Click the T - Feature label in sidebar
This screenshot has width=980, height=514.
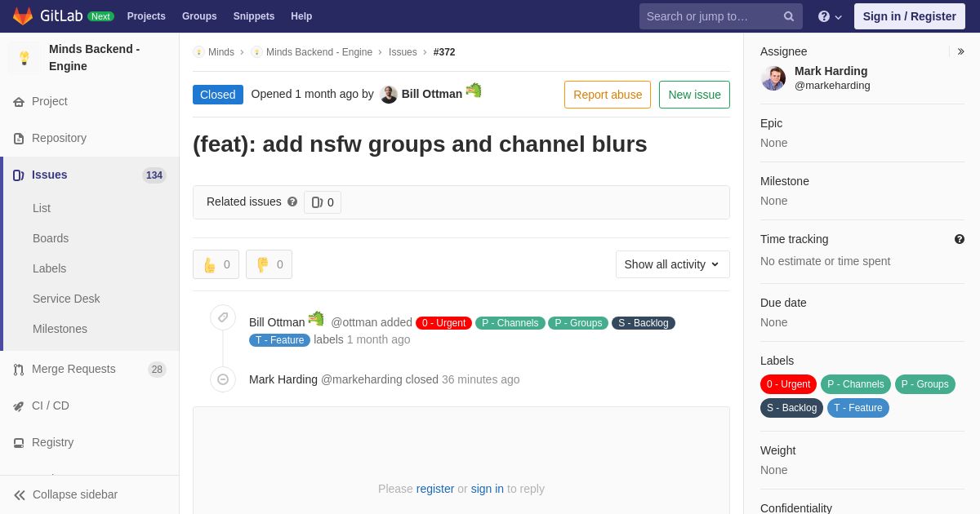pyautogui.click(x=858, y=408)
